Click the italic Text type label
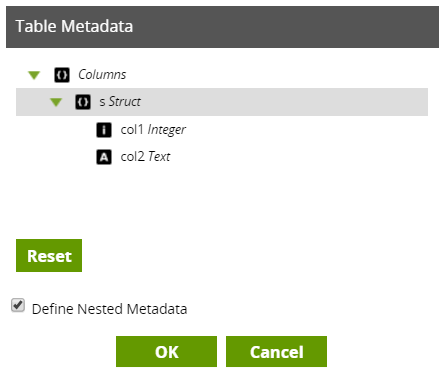Screen dimensions: 447x384 (x=159, y=156)
